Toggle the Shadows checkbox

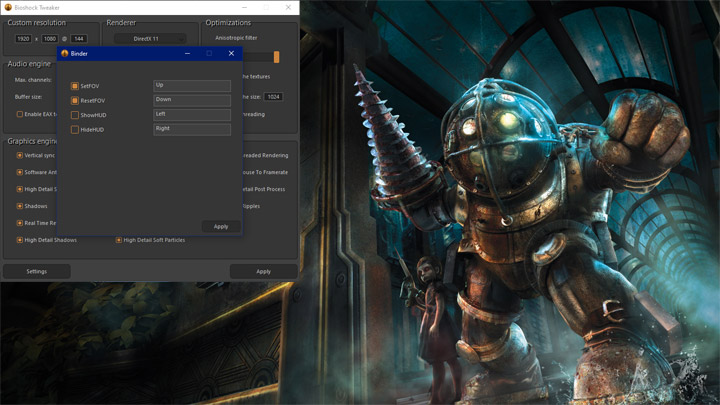tap(20, 206)
